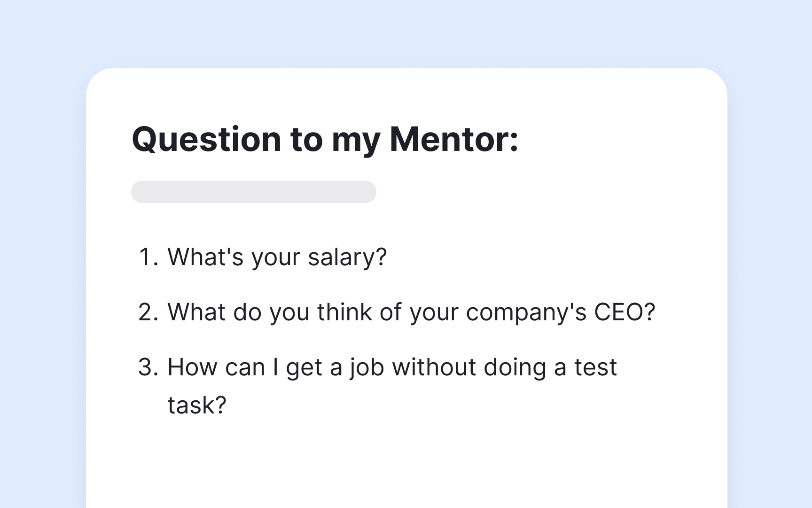This screenshot has height=508, width=812.
Task: Click the word "Mentor:" in the heading
Action: point(454,140)
